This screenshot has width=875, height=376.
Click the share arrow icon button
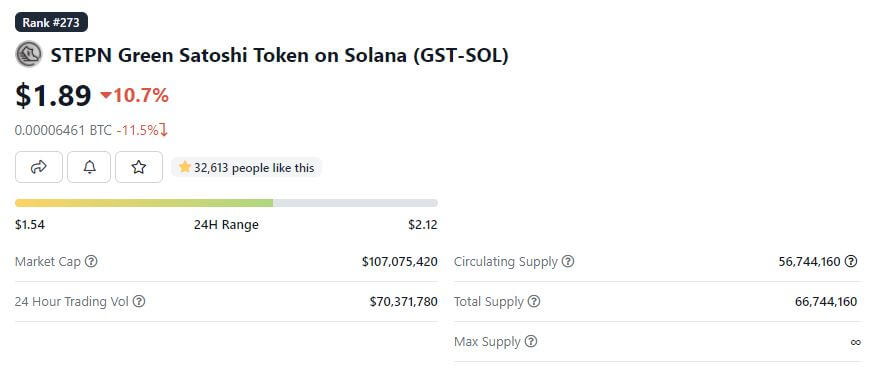click(39, 167)
